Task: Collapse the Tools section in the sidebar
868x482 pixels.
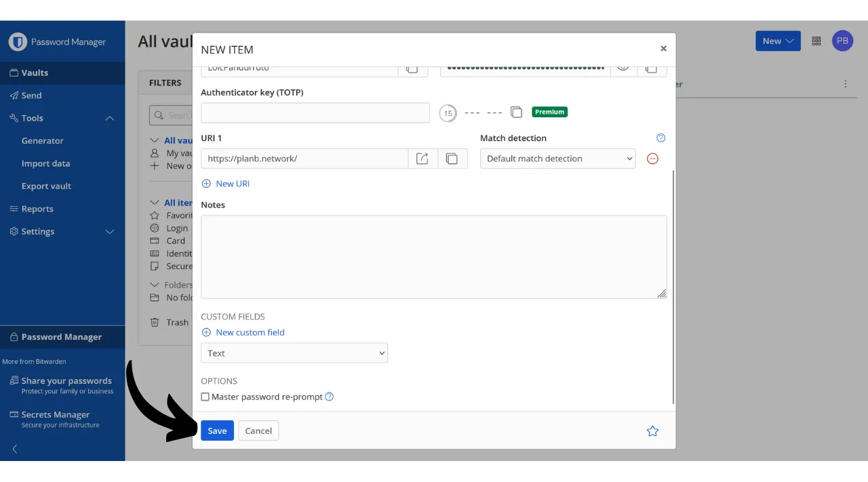Action: [109, 119]
